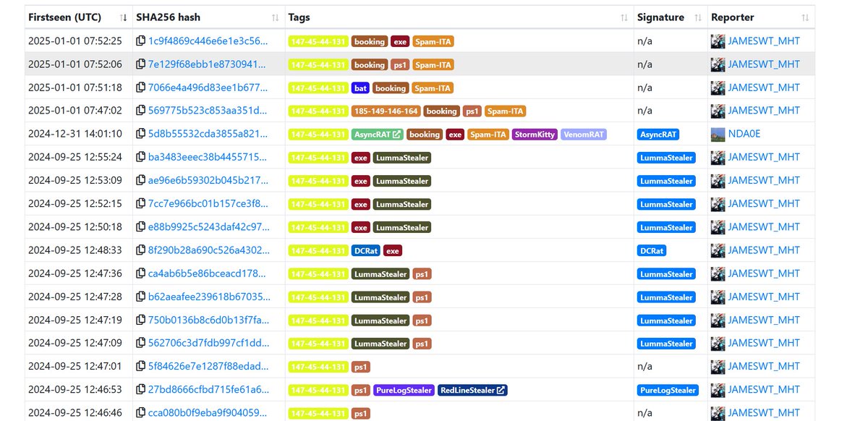This screenshot has width=868, height=421.
Task: Click the RedLineStealer tag
Action: pos(472,390)
